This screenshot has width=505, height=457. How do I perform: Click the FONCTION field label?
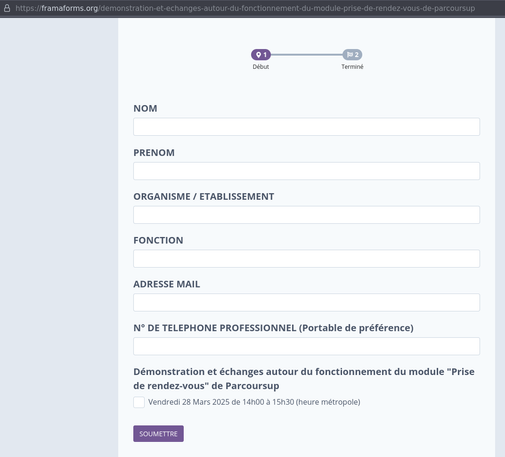pos(158,240)
